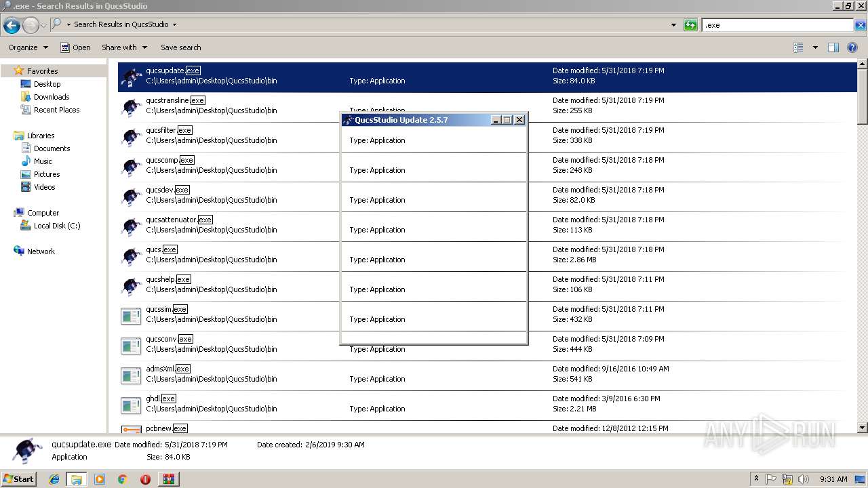Image resolution: width=868 pixels, height=488 pixels.
Task: Click the ghdl.exe icon
Action: (130, 405)
